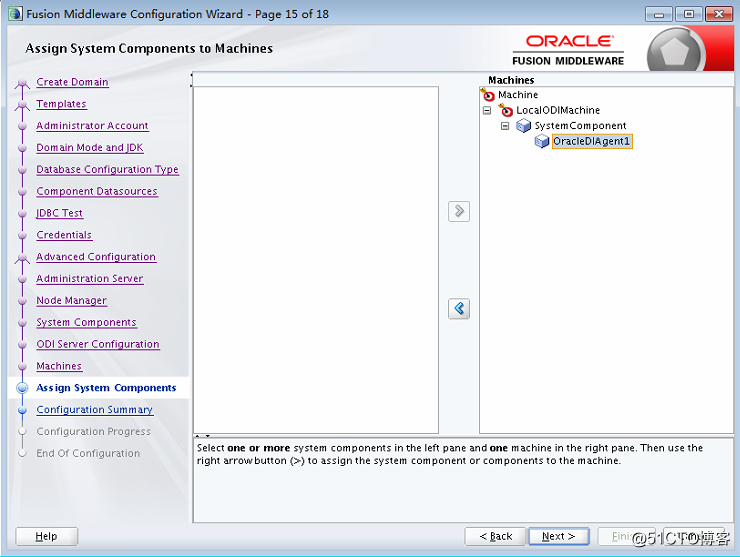Click the Configuration Summary step bullet
Image resolution: width=740 pixels, height=557 pixels.
pyautogui.click(x=22, y=410)
